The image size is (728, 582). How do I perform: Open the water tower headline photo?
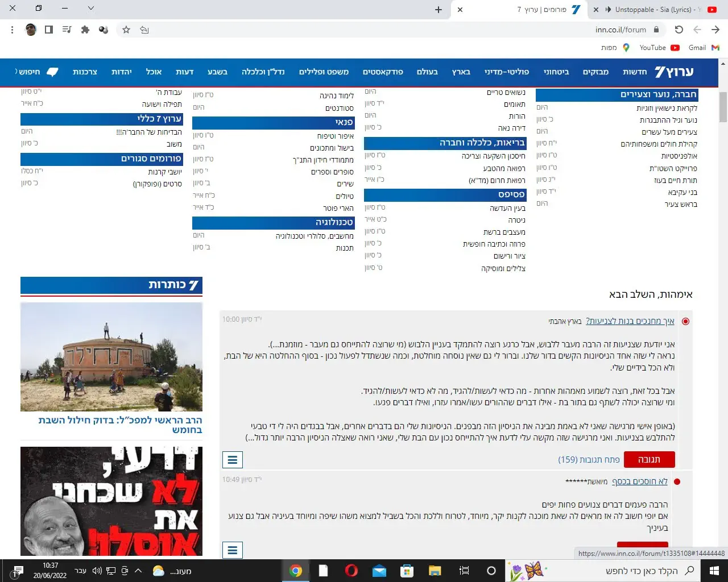pos(111,357)
